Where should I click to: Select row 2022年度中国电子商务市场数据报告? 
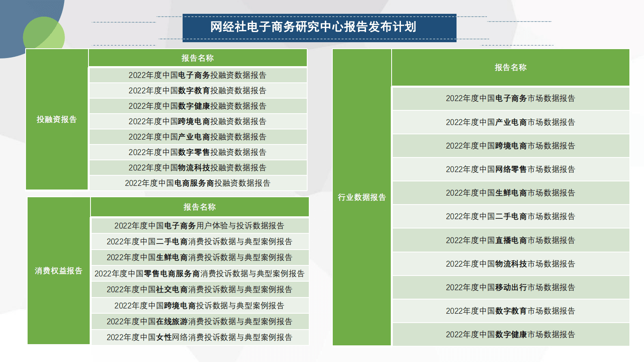(x=510, y=98)
